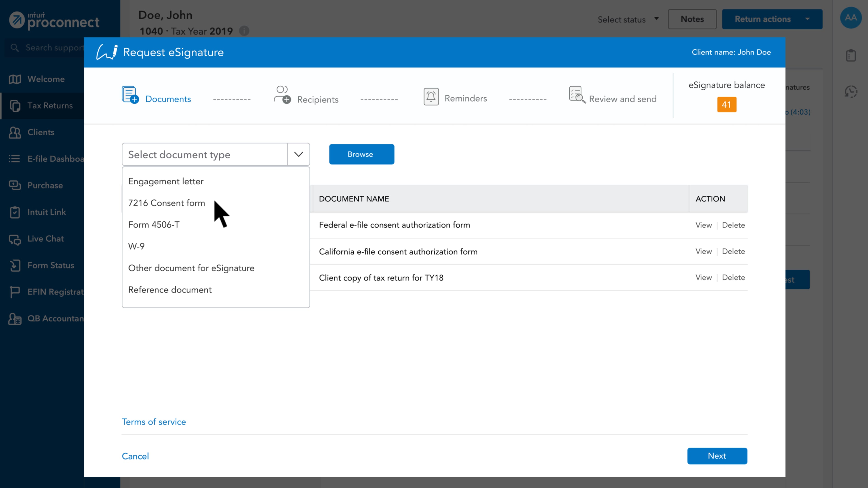Click the Documents step icon

click(130, 95)
